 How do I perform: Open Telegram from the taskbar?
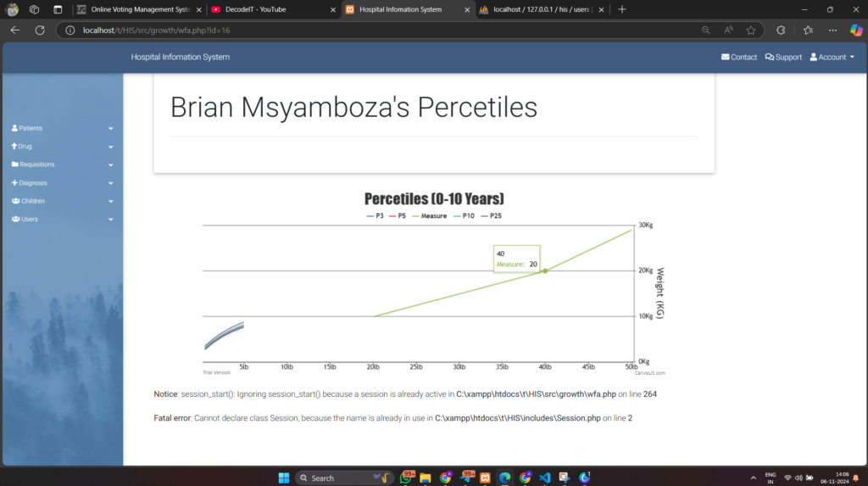point(467,478)
